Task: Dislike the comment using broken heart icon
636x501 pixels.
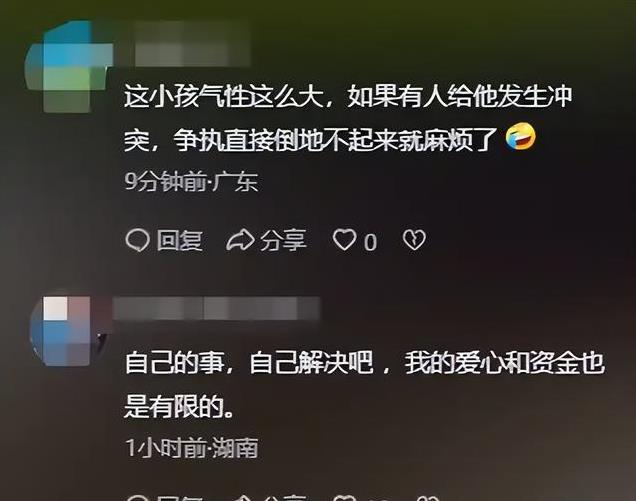Action: [x=414, y=240]
